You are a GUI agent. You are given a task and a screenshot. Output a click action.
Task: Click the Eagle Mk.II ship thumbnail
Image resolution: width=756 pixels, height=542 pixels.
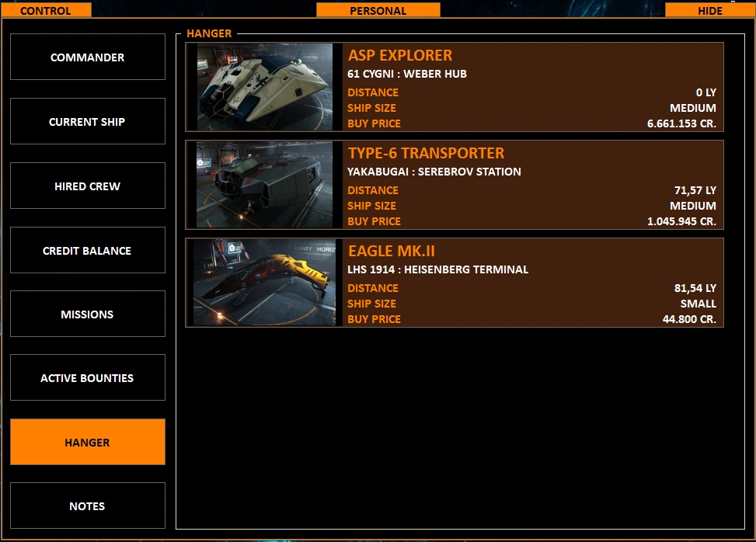pyautogui.click(x=264, y=283)
